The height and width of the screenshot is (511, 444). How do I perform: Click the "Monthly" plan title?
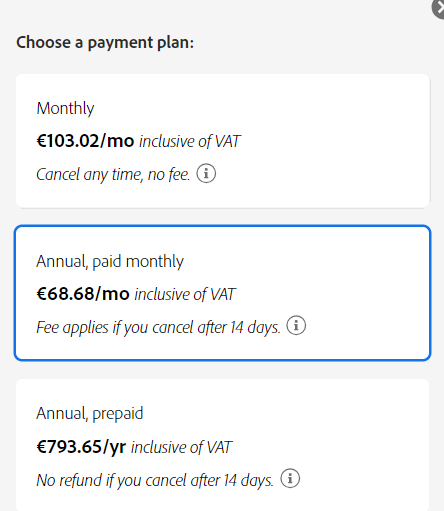pos(65,108)
